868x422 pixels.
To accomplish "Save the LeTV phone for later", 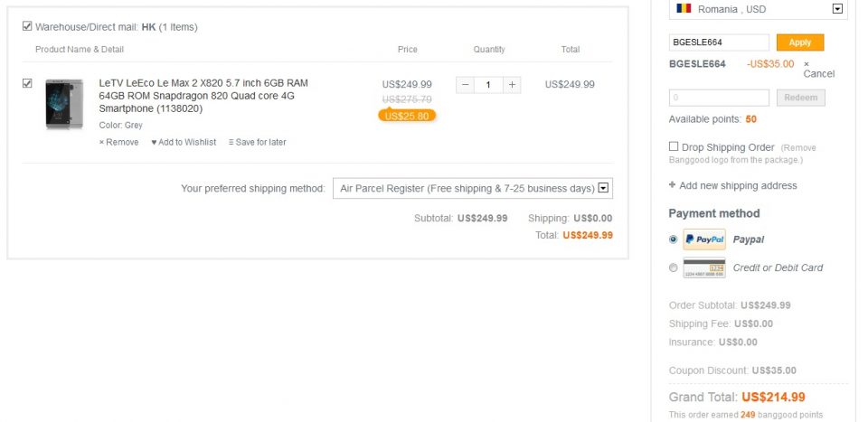I will (257, 142).
